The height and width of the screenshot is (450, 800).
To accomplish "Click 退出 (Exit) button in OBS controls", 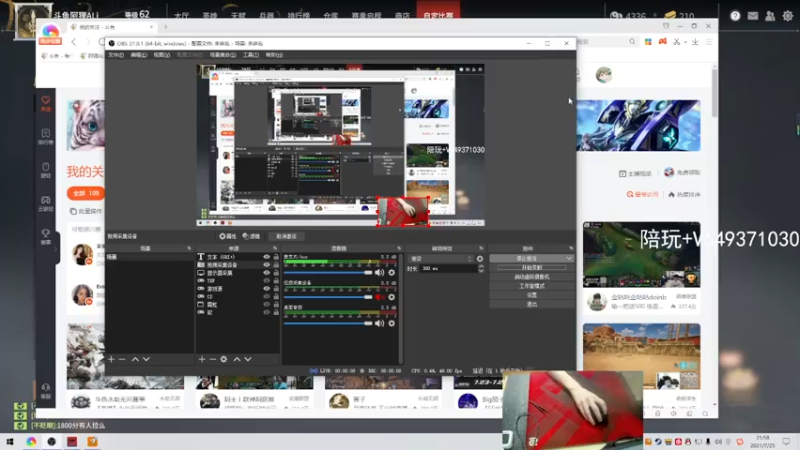I will coord(532,304).
